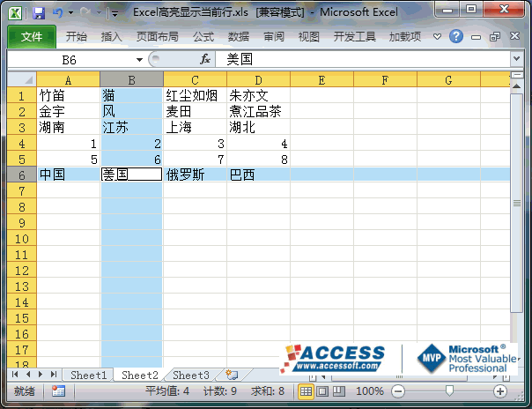Image resolution: width=532 pixels, height=409 pixels.
Task: Open the 加载项 ribbon tab
Action: pos(405,36)
